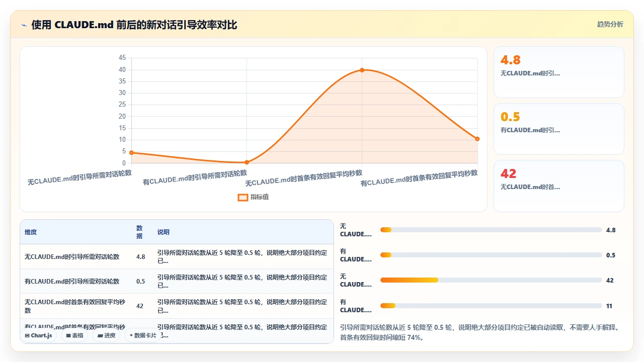This screenshot has height=362, width=644.
Task: Click the 无CLAUDE.md时首… label under the 42 card
Action: [530, 187]
